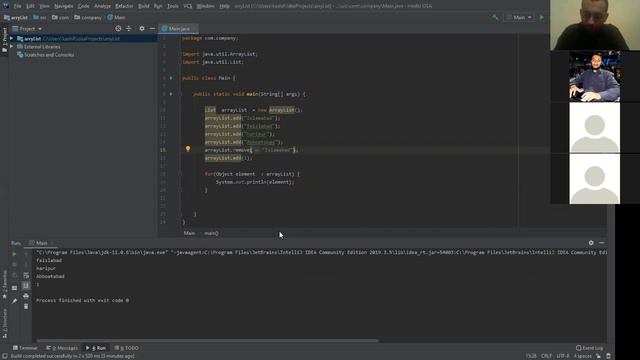
Task: Open the Refactor menu
Action: pyautogui.click(x=124, y=6)
